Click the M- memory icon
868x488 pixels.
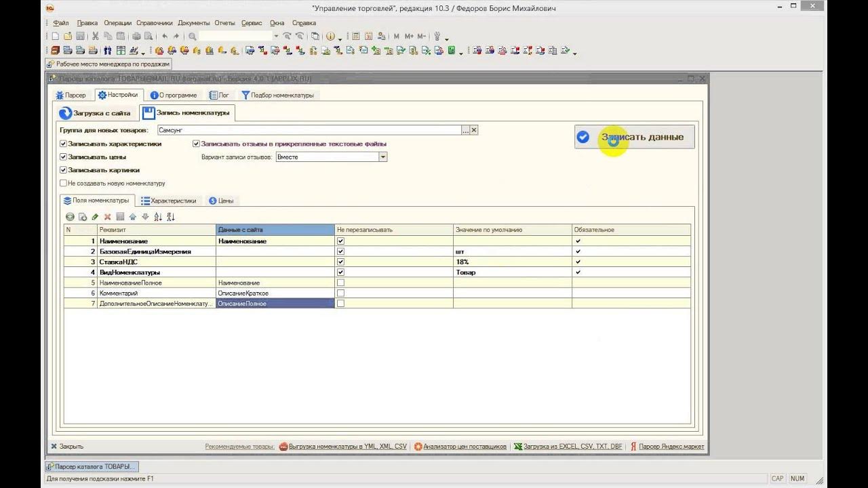pos(422,36)
